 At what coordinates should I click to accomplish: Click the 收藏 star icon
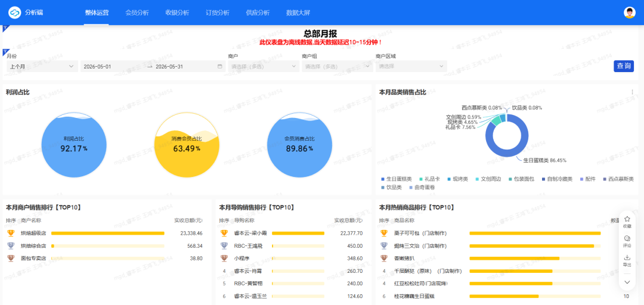tap(627, 219)
